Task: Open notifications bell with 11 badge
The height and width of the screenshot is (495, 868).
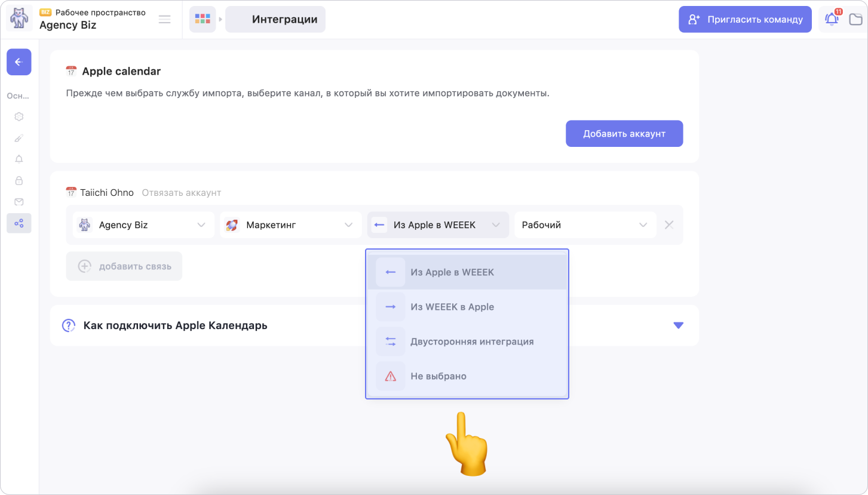Action: pyautogui.click(x=832, y=19)
